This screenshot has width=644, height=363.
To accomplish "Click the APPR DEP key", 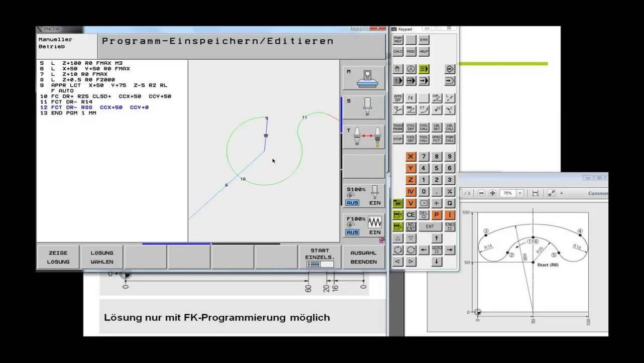I will [x=398, y=98].
